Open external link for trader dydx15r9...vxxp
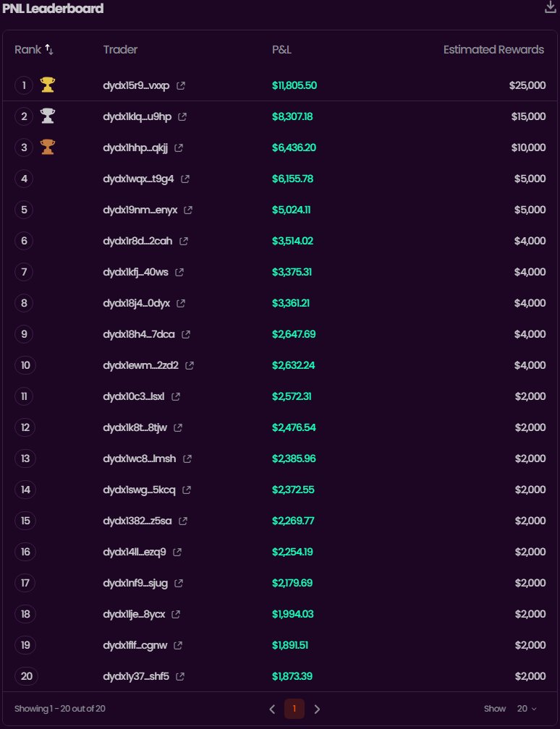560x729 pixels. (x=181, y=86)
